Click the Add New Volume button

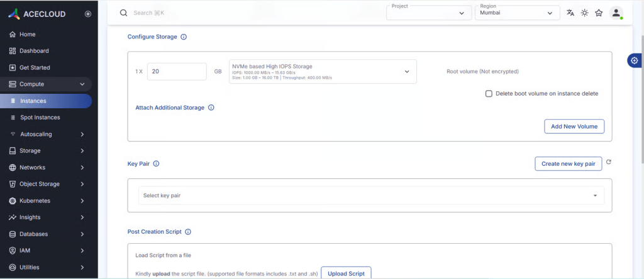tap(574, 127)
